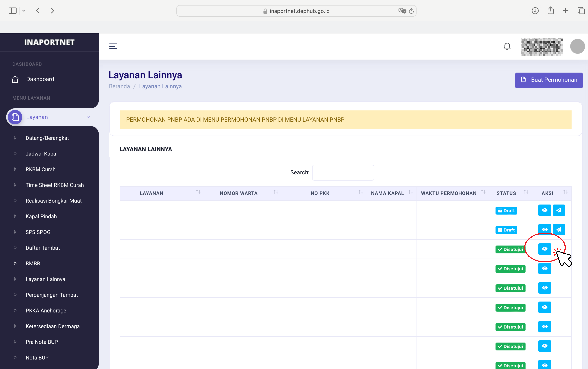Collapse the Layanan menu chevron

tap(88, 117)
